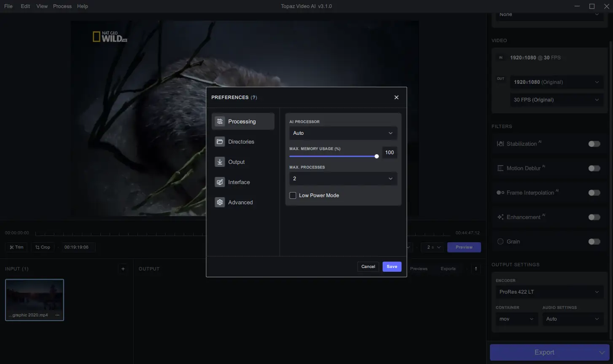Open the 30 FPS (Original) dropdown

point(557,100)
